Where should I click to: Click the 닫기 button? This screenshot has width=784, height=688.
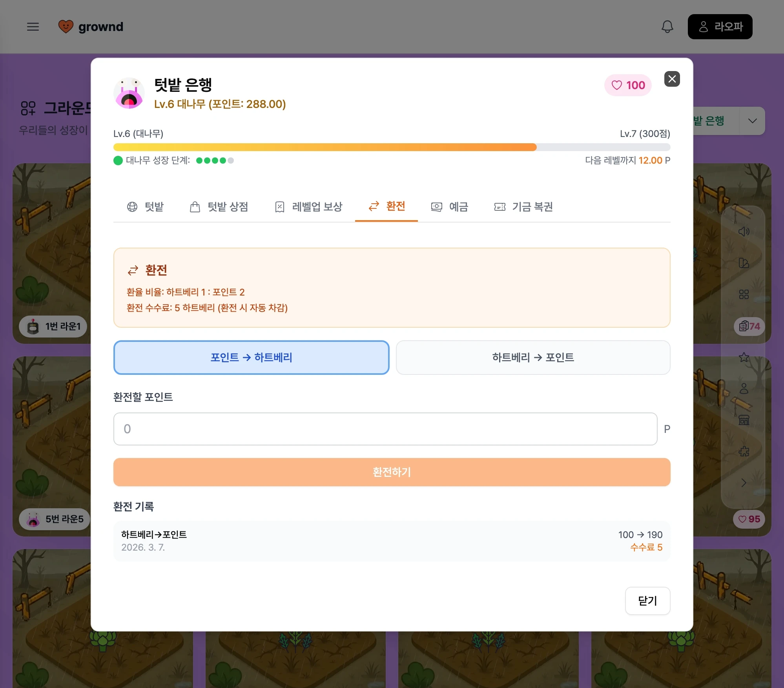pyautogui.click(x=647, y=601)
